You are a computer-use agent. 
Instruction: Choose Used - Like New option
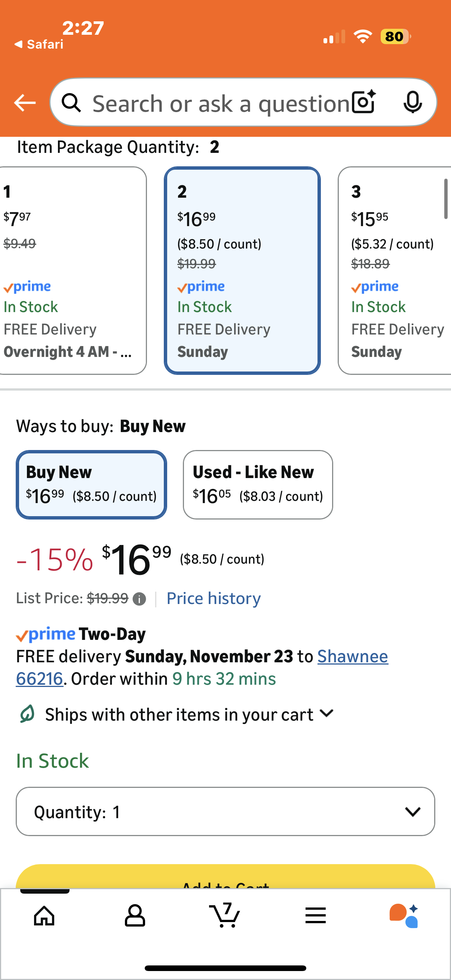258,485
